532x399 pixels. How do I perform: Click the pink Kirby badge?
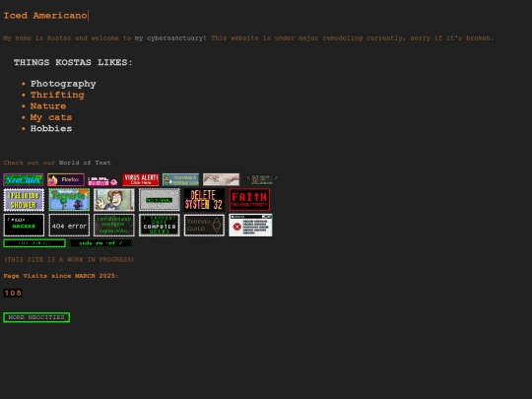[103, 181]
